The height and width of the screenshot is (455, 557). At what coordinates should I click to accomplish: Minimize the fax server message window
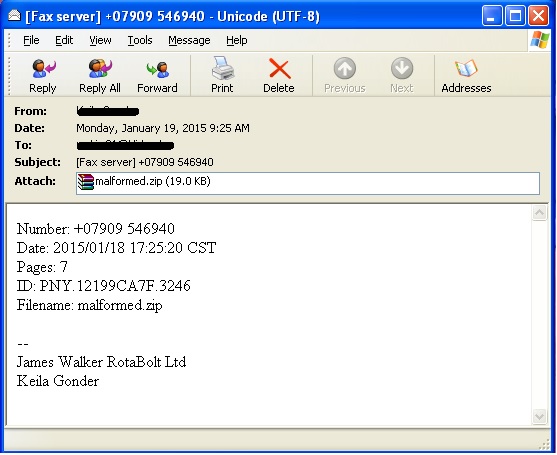pos(492,16)
